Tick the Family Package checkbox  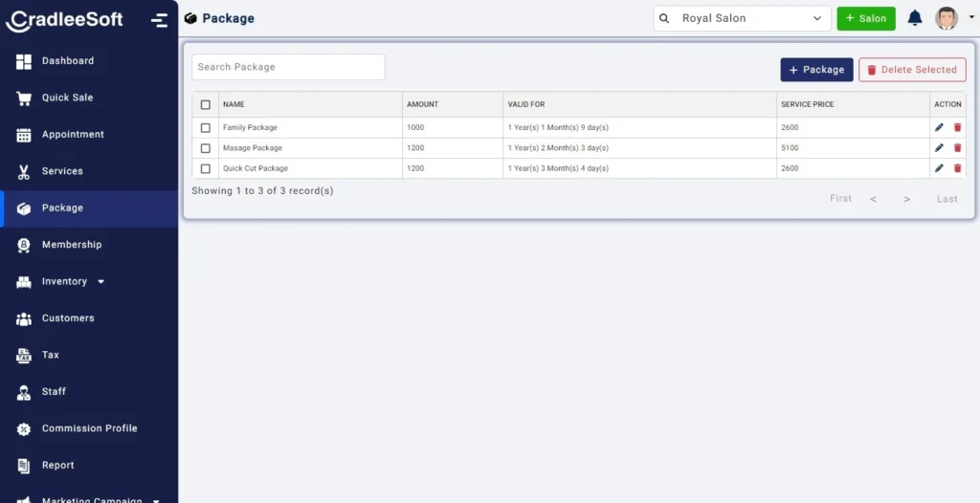pyautogui.click(x=205, y=127)
